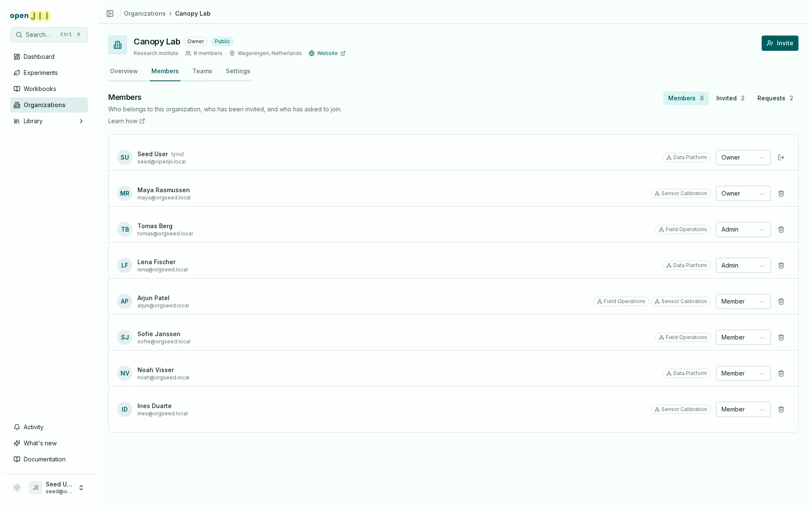This screenshot has height=508, width=812.
Task: Open role dropdown for Arjun Patel
Action: (x=743, y=301)
